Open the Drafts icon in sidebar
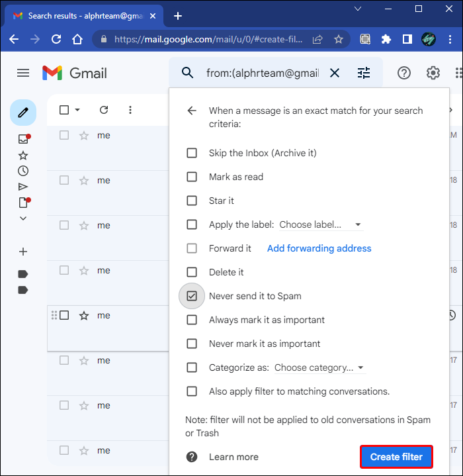The height and width of the screenshot is (476, 463). tap(24, 203)
